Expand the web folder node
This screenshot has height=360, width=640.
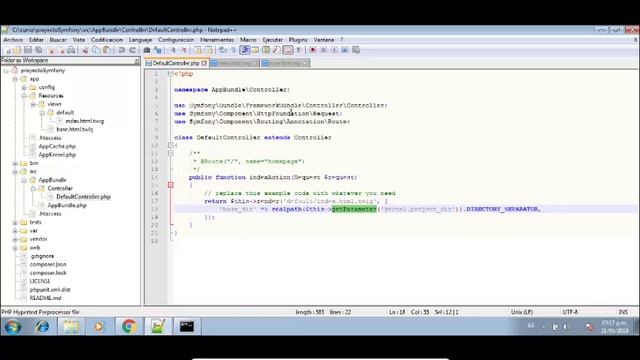pyautogui.click(x=15, y=248)
